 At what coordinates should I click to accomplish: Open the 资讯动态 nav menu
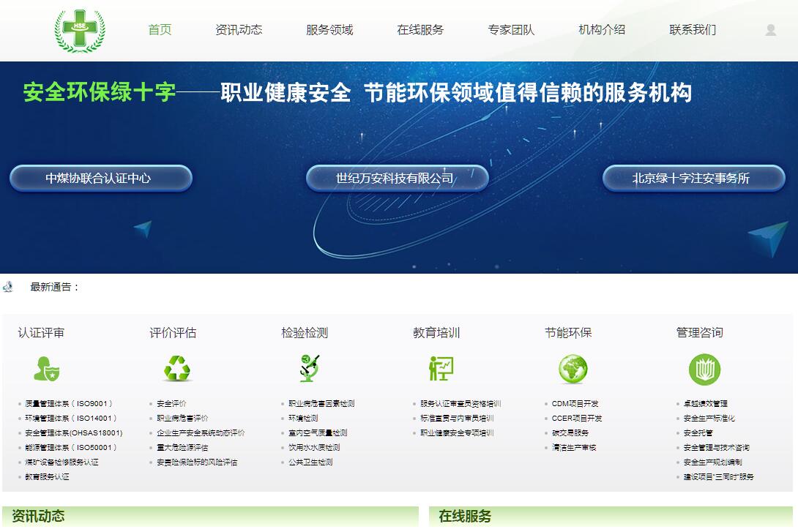[x=239, y=30]
